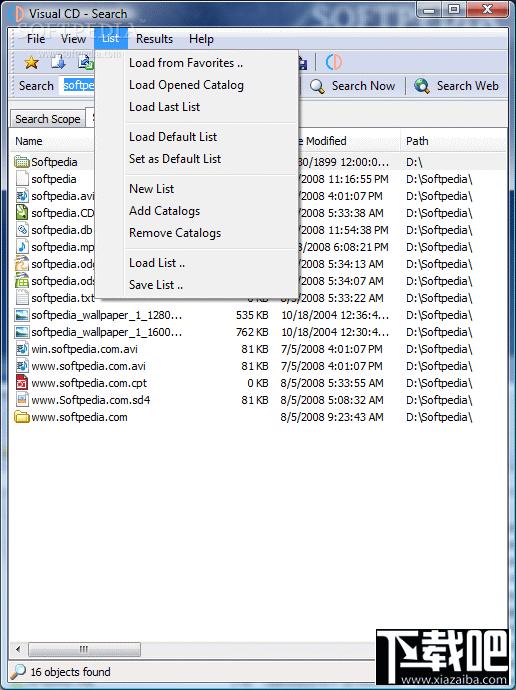516x690 pixels.
Task: Click the 8/5/2008 5:08:32 AM date cell
Action: tap(332, 400)
